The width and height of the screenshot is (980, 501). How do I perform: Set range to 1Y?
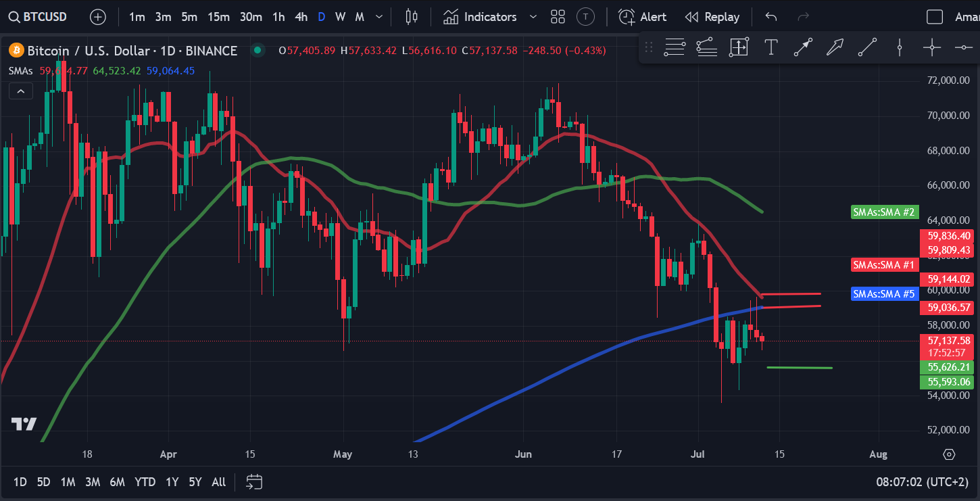click(172, 482)
